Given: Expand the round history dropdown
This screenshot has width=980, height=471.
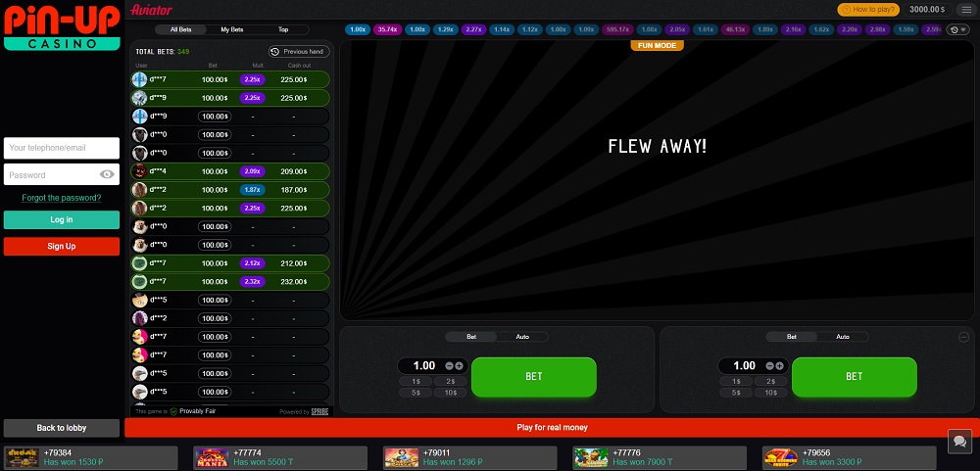Looking at the screenshot, I should (957, 29).
